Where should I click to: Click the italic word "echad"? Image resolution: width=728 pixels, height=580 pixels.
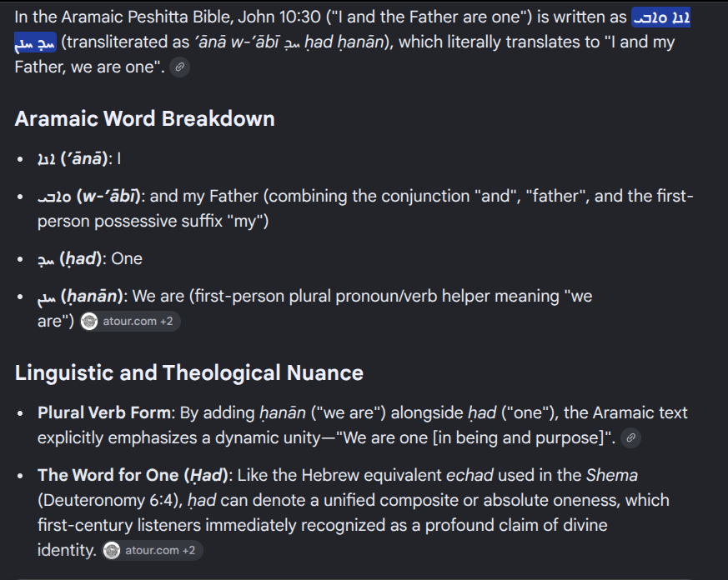(x=469, y=476)
